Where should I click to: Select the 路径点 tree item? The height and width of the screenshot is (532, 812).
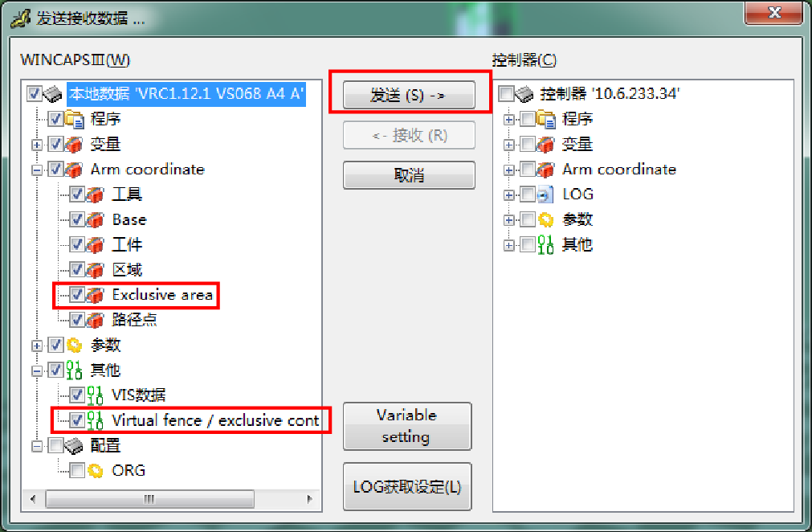point(135,320)
